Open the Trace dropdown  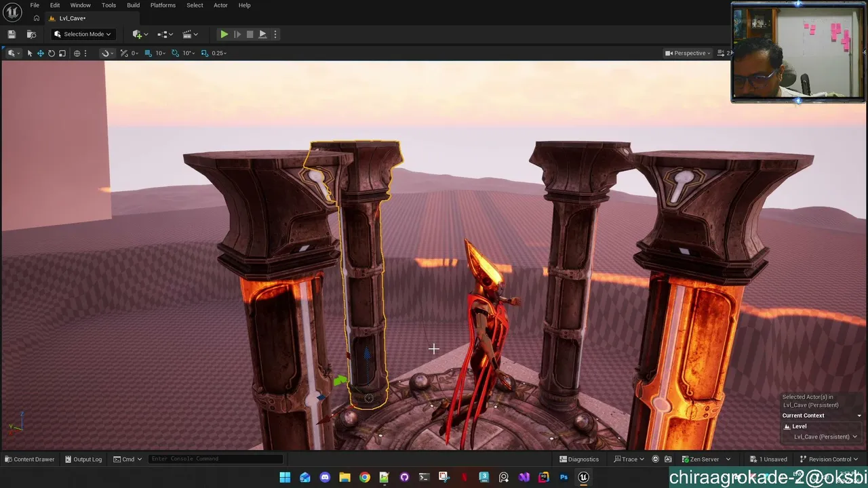pos(629,459)
